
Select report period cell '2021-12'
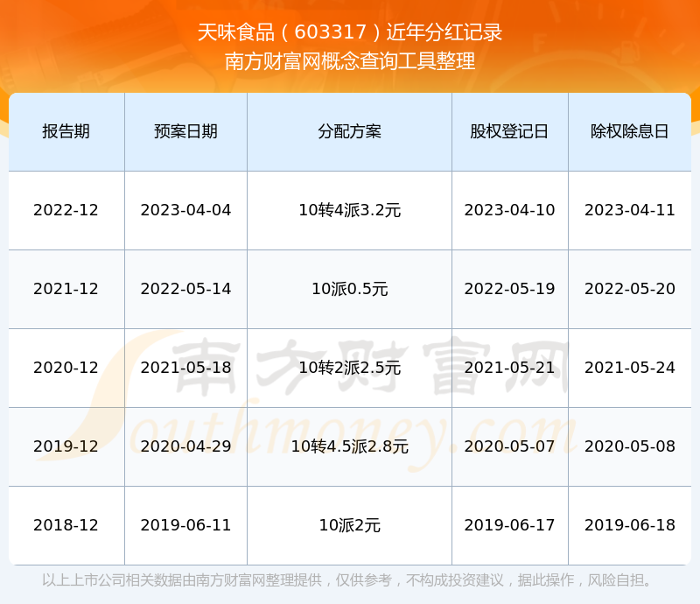66,289
